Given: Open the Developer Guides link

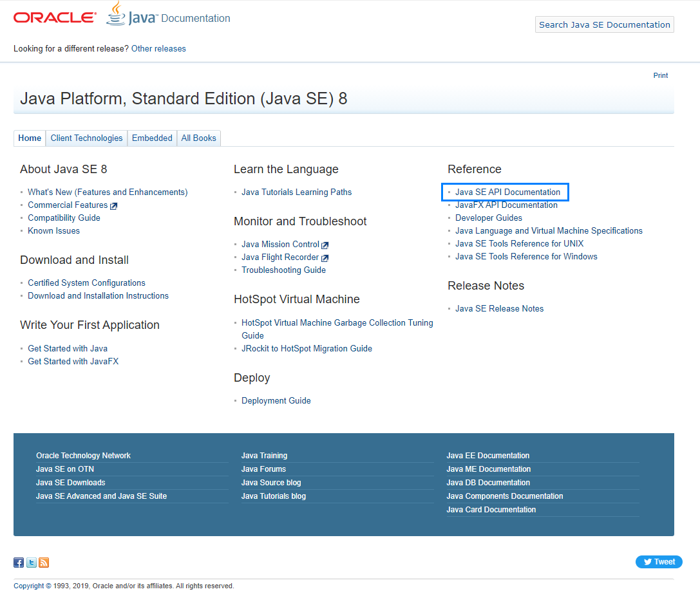Looking at the screenshot, I should (488, 218).
